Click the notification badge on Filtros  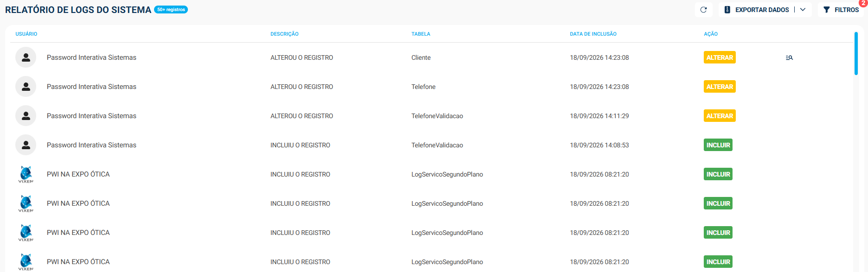(x=862, y=3)
